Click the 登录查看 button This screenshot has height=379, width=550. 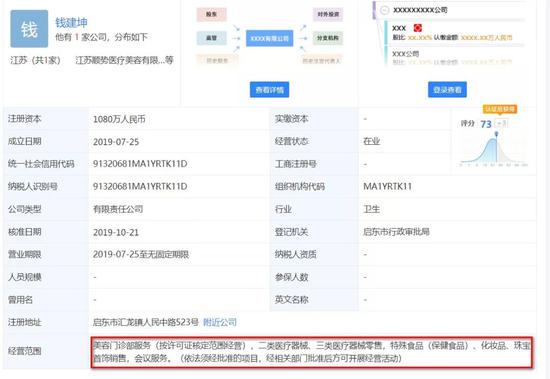point(447,90)
